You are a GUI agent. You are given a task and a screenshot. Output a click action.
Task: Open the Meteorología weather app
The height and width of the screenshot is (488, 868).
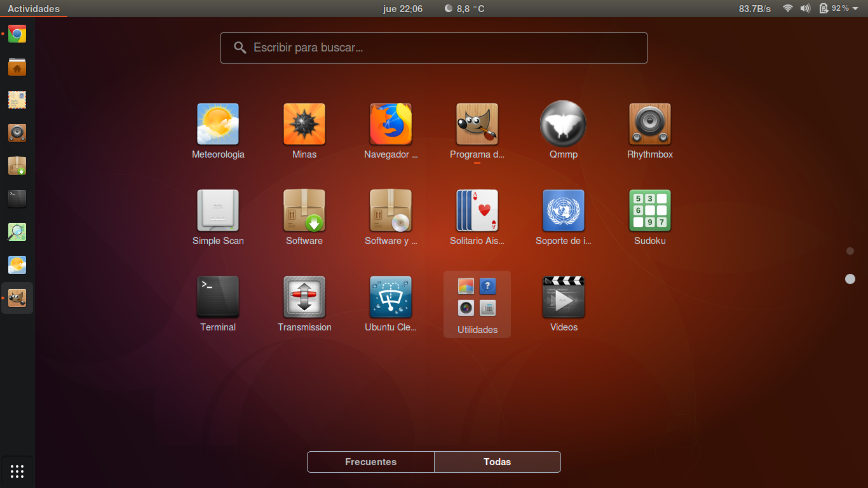tap(218, 125)
